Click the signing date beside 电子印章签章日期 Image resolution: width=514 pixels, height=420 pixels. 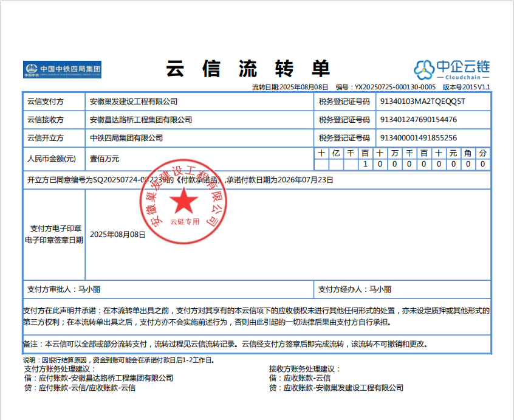[118, 234]
